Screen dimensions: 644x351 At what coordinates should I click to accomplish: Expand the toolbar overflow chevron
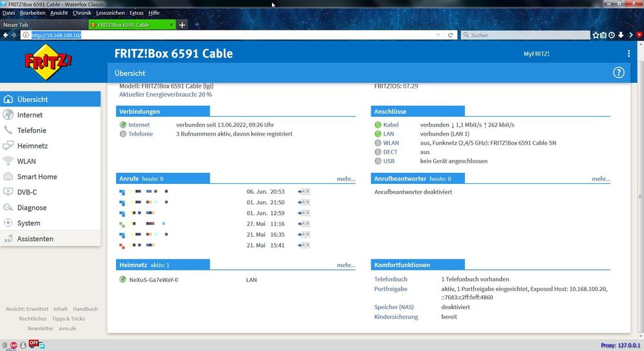[631, 35]
